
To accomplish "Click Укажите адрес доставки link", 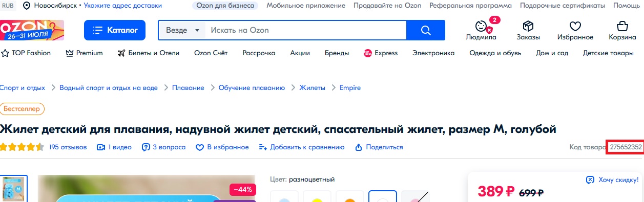I will pos(123,6).
